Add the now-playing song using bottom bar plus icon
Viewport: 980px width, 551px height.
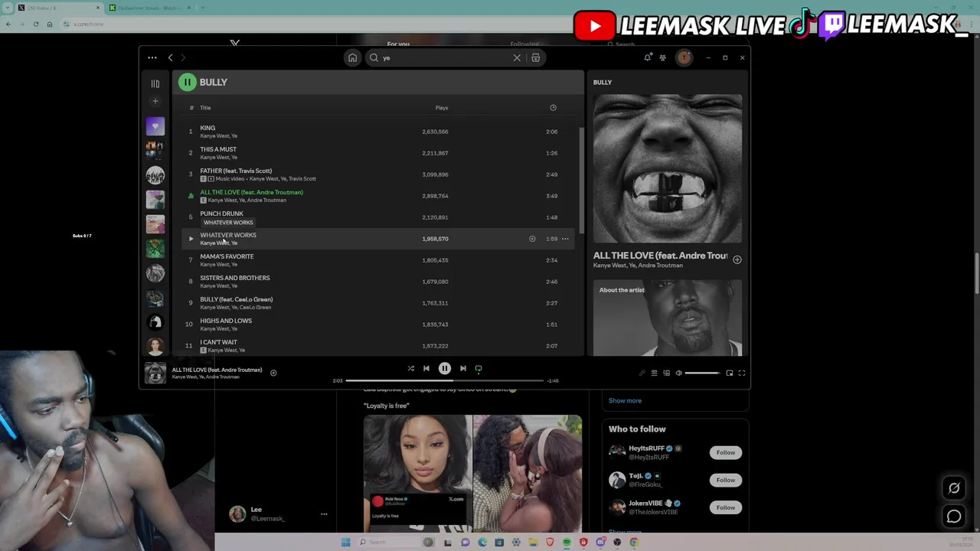[273, 373]
